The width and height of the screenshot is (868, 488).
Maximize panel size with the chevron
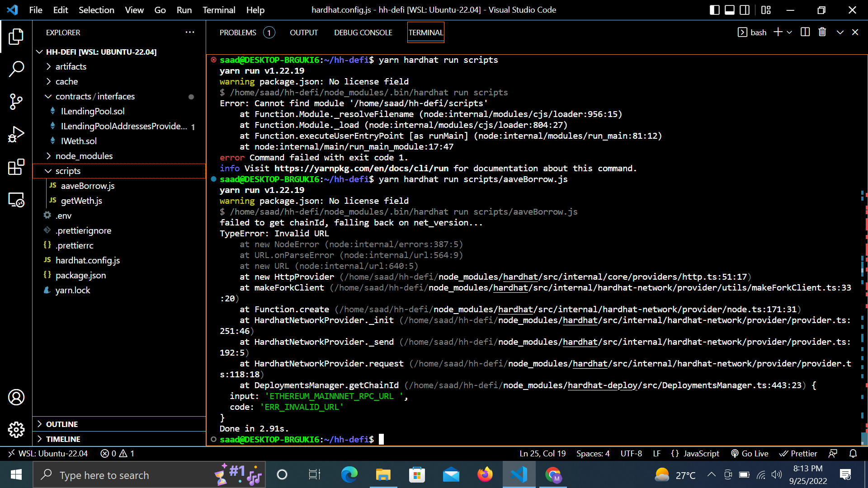840,32
